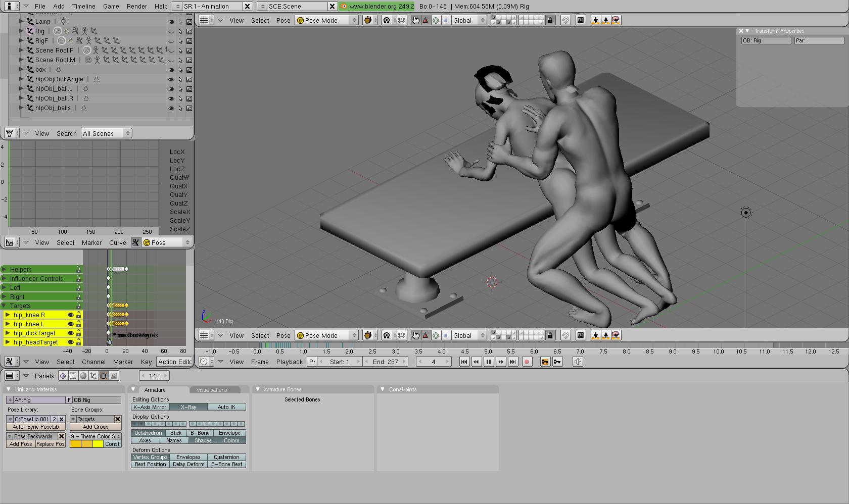Click the Add Group button
The height and width of the screenshot is (504, 849).
(x=96, y=427)
